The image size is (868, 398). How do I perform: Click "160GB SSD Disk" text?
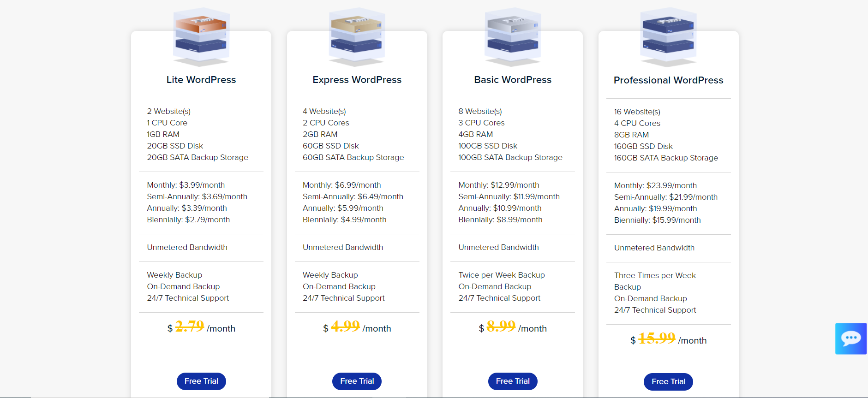tap(644, 146)
